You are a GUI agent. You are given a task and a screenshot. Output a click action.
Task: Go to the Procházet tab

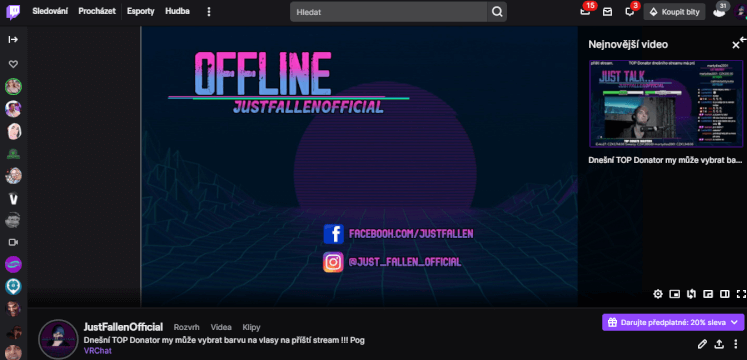pyautogui.click(x=97, y=11)
